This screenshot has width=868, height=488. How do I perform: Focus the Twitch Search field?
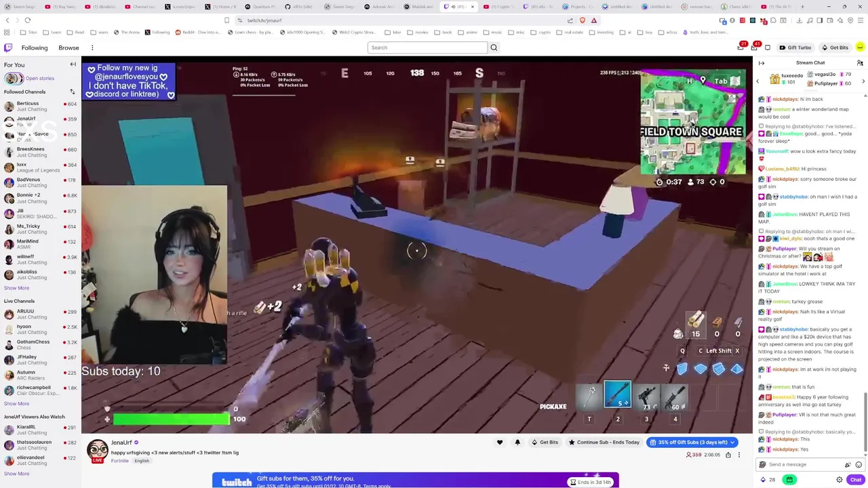coord(427,47)
